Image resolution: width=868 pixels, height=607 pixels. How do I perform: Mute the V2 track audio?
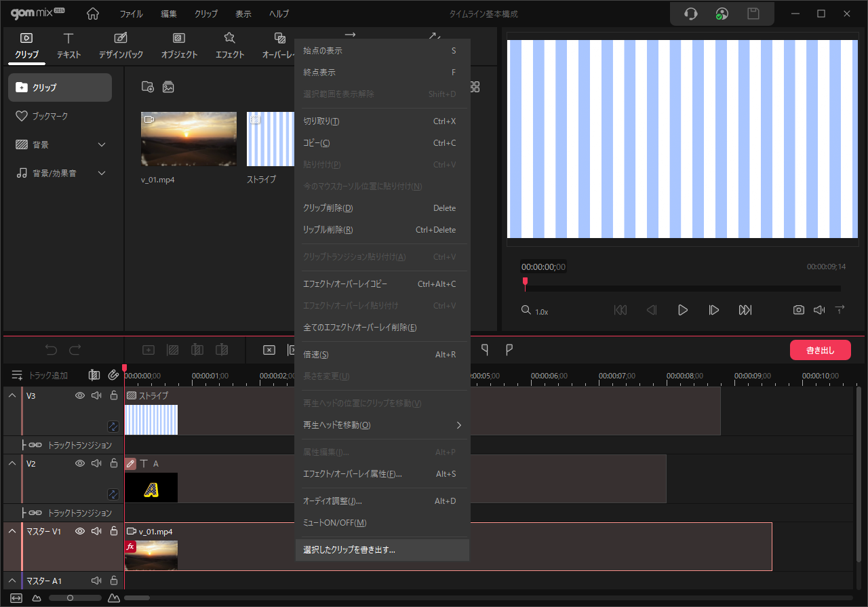(96, 463)
